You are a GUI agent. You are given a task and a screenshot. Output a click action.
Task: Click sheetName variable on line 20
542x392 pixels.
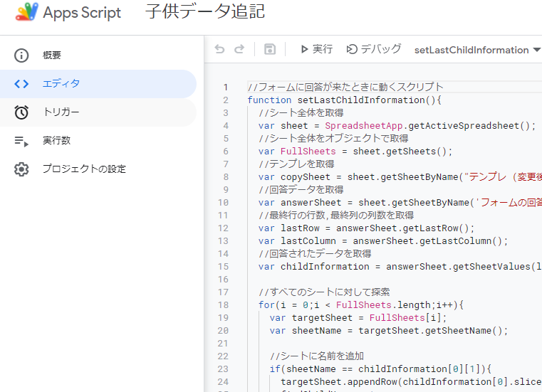(x=316, y=331)
